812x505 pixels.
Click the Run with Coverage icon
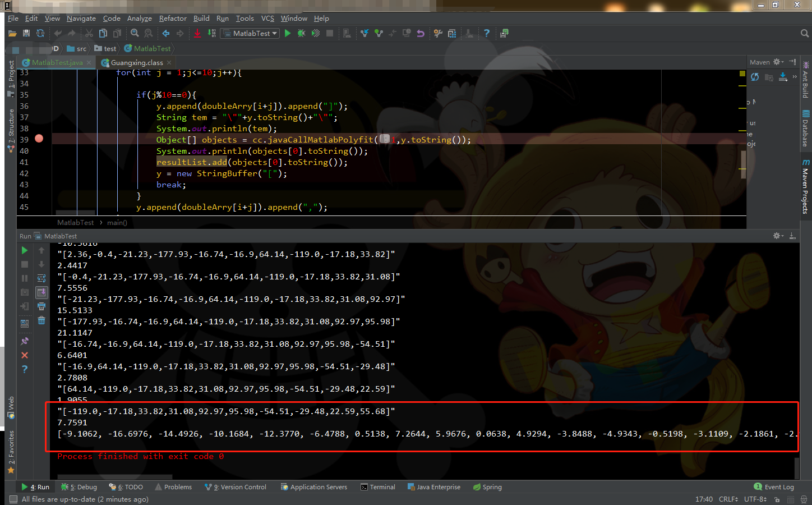[x=316, y=34]
